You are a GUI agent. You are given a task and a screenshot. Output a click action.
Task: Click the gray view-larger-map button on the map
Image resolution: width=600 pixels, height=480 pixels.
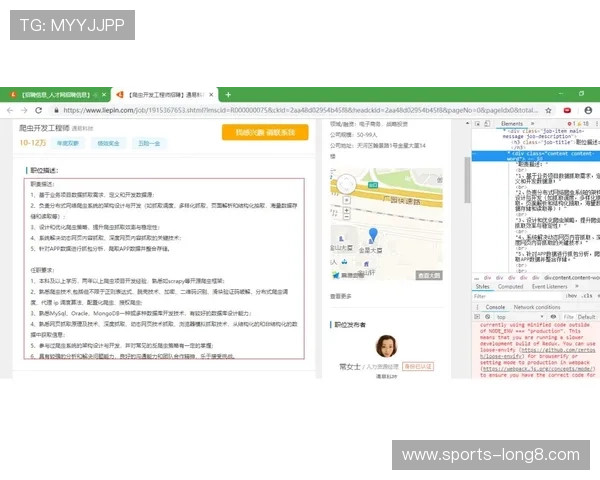point(429,275)
